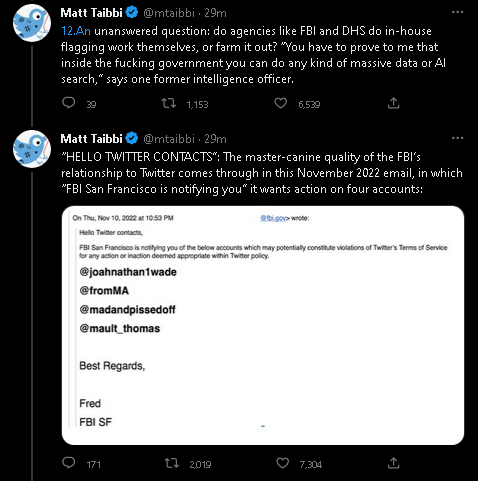Like the tweet with 6,539 likes

click(281, 103)
